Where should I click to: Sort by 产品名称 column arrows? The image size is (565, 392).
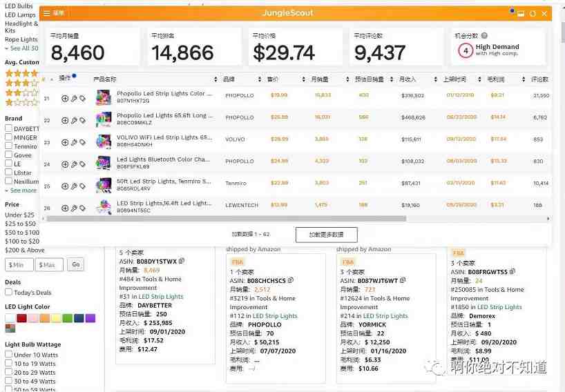[x=216, y=79]
